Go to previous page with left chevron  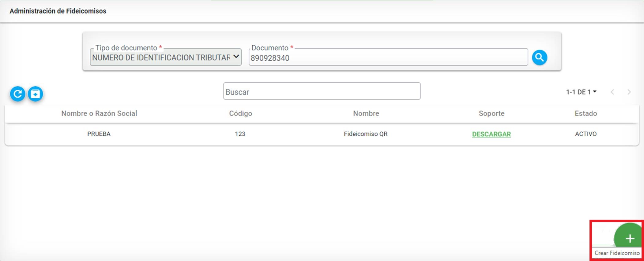click(x=612, y=92)
